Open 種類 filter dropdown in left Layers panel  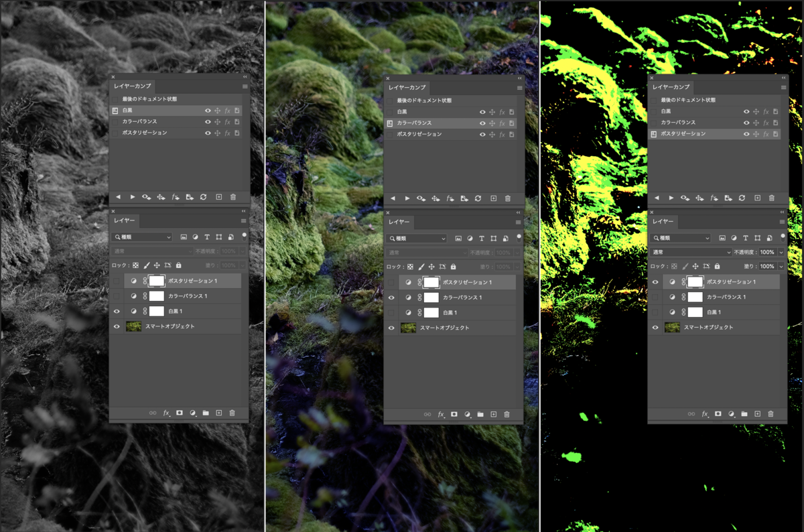point(141,237)
